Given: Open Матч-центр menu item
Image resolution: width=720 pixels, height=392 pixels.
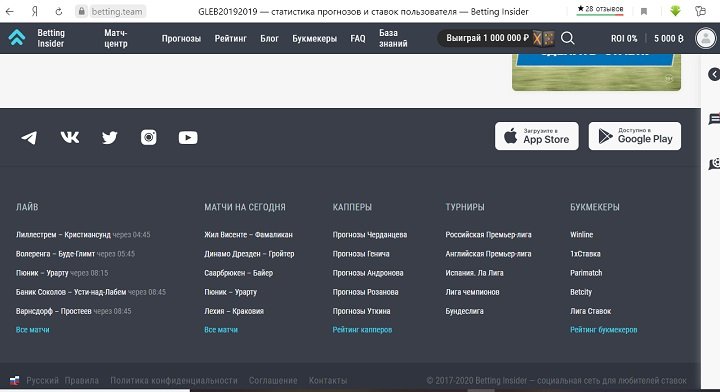Looking at the screenshot, I should point(116,38).
